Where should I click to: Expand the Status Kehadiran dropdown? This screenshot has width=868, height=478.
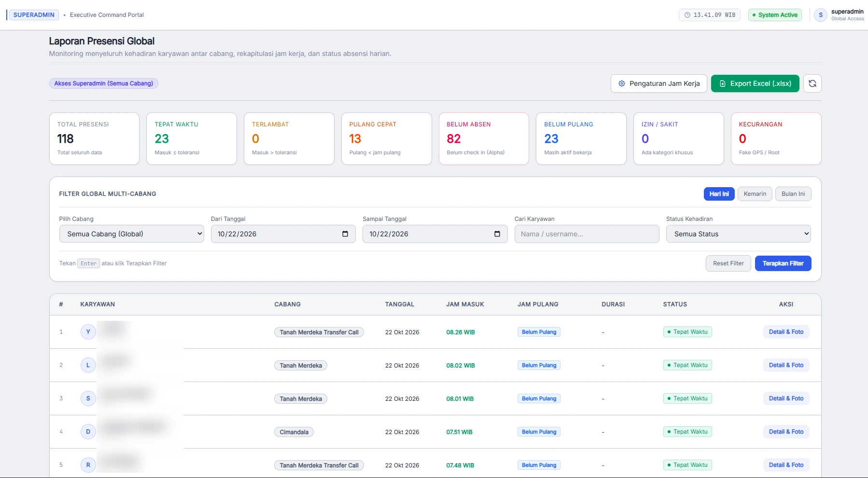739,234
